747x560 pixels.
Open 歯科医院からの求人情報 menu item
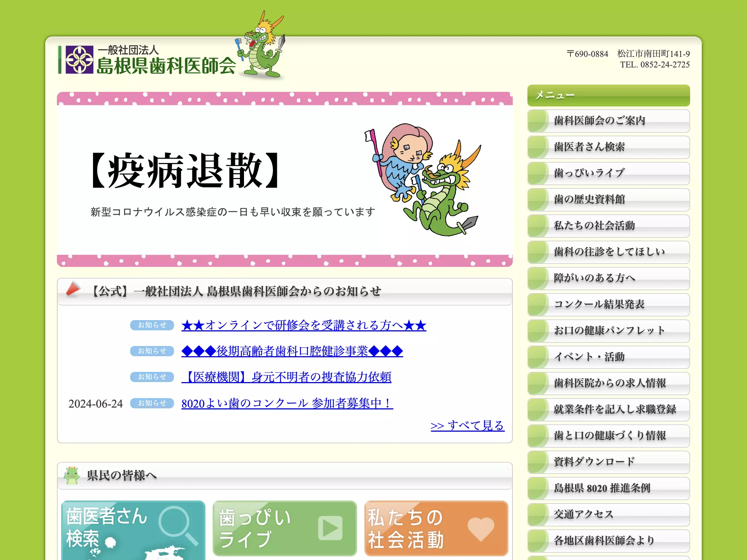608,383
